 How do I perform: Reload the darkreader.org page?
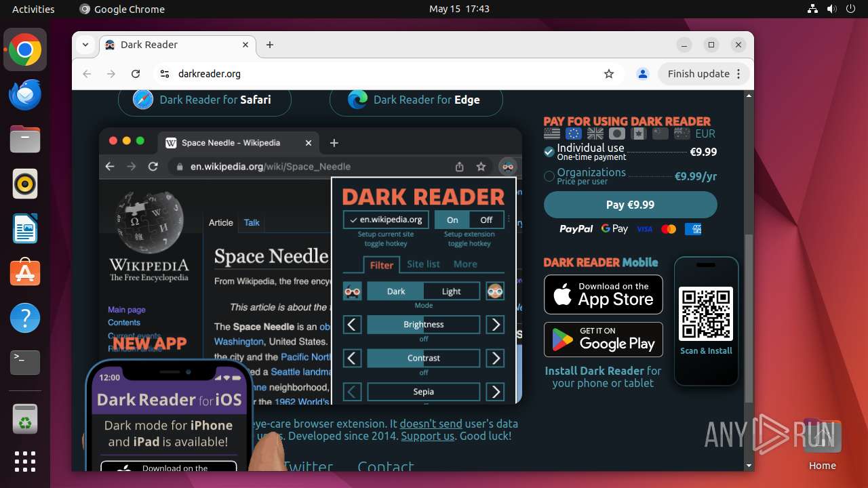coord(136,74)
